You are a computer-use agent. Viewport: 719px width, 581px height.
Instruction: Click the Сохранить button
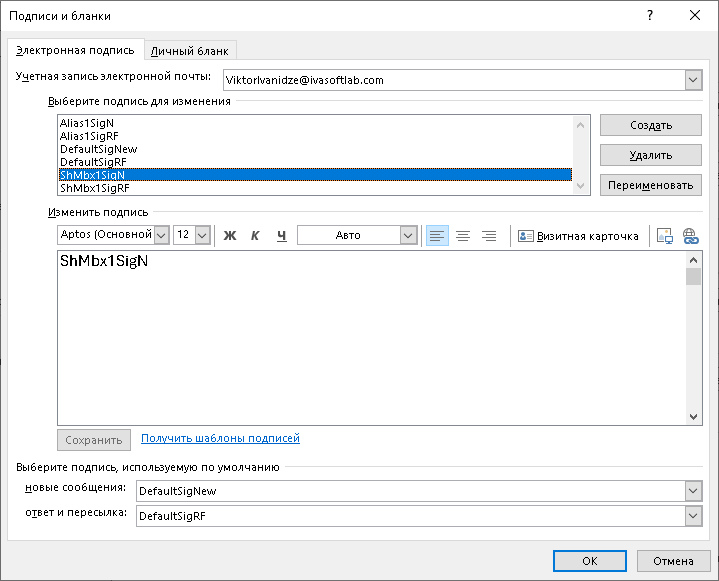point(94,440)
